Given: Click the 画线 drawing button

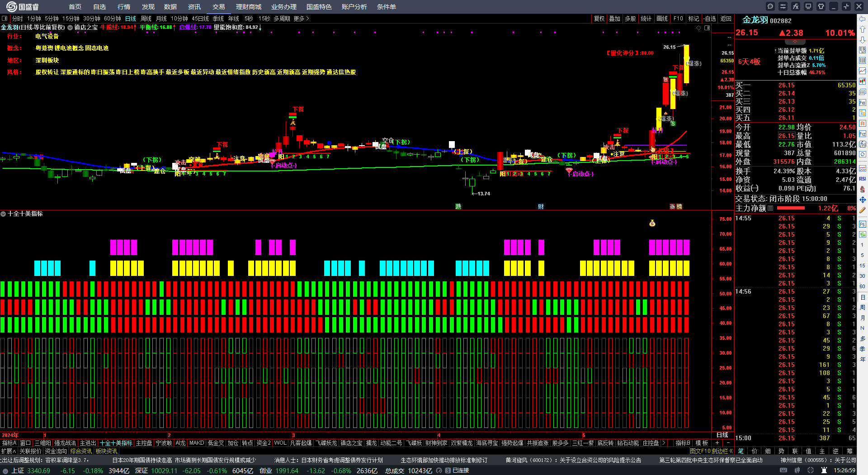Looking at the screenshot, I should [x=662, y=19].
